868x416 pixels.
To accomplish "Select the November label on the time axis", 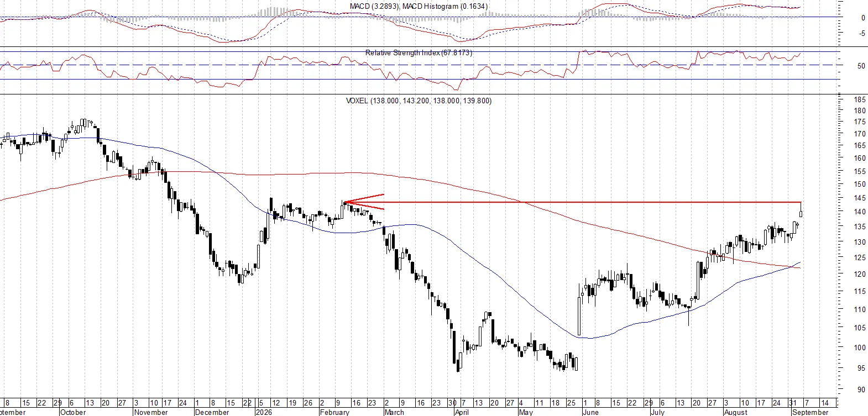I will coord(151,412).
